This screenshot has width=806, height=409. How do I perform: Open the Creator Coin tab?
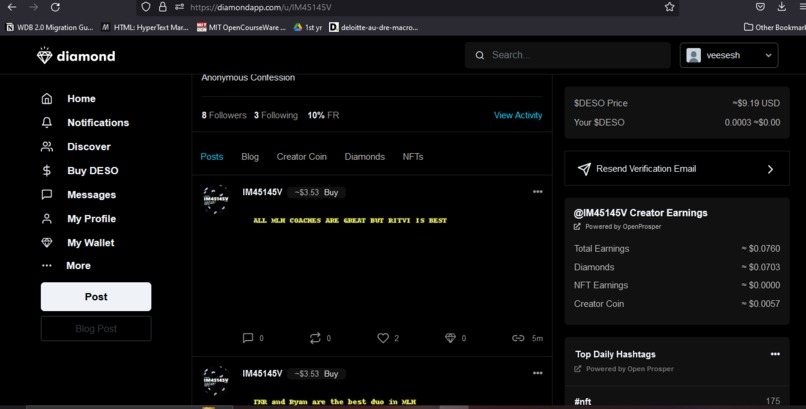[x=302, y=157]
